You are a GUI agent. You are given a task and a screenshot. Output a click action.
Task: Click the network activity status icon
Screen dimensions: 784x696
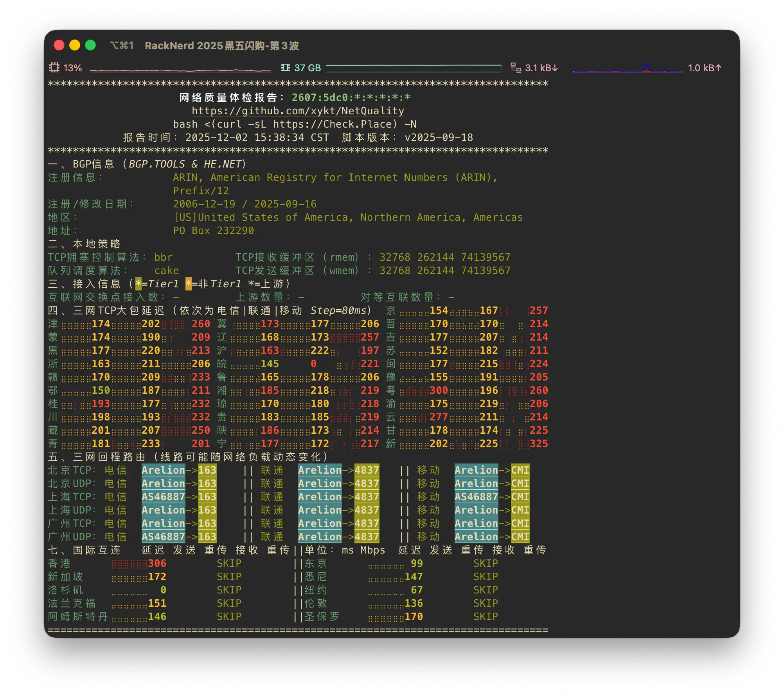point(516,68)
